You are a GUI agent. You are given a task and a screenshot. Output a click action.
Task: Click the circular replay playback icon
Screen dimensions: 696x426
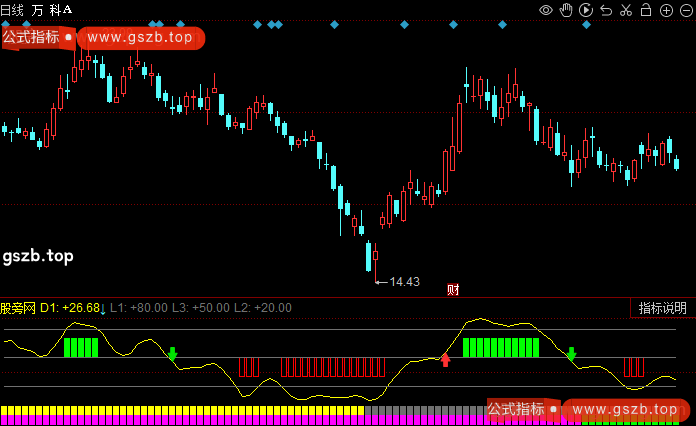point(585,10)
